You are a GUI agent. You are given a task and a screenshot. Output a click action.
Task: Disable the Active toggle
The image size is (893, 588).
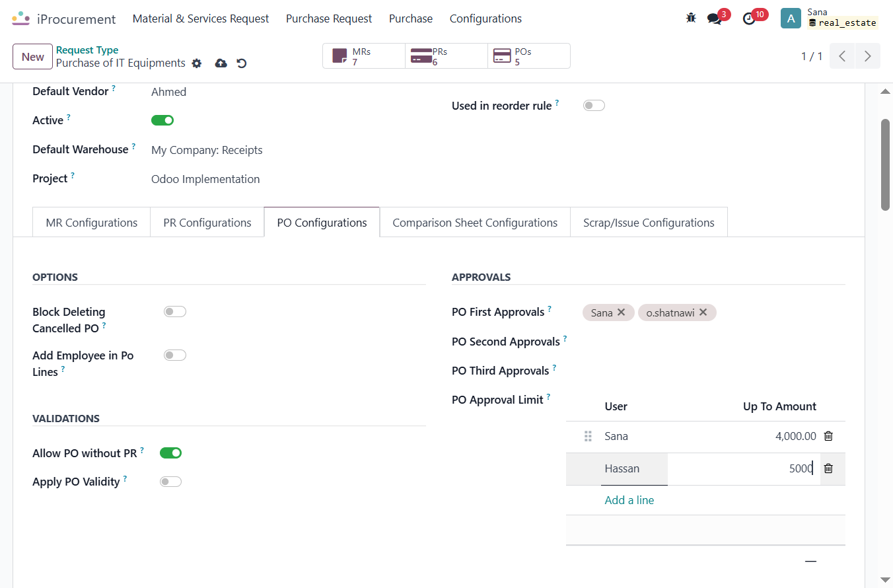coord(162,120)
